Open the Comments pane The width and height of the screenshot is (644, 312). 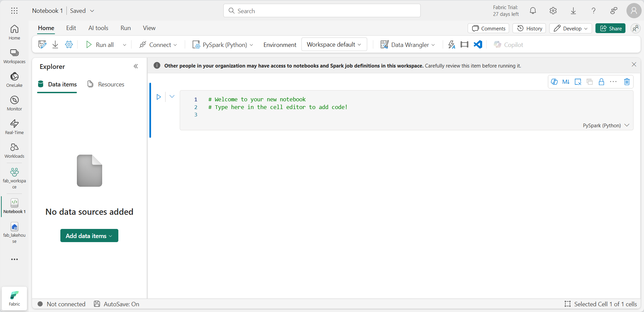coord(488,28)
